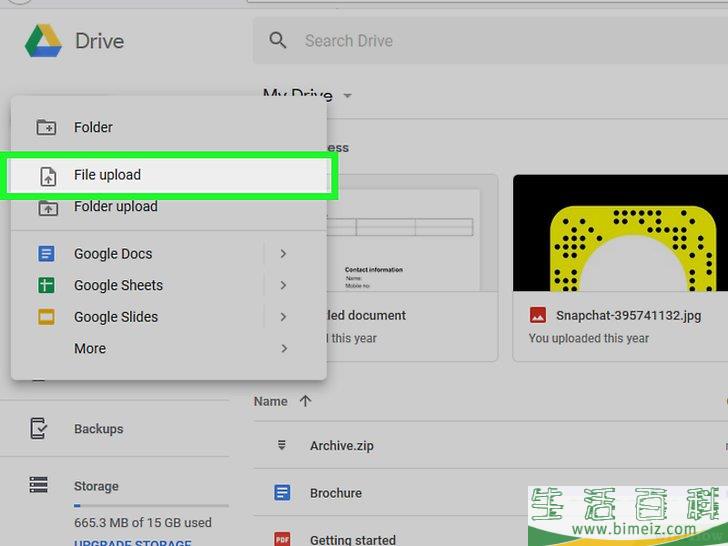The image size is (728, 546).
Task: Click the Snapchat-395741132.jpg file name
Action: [x=629, y=316]
